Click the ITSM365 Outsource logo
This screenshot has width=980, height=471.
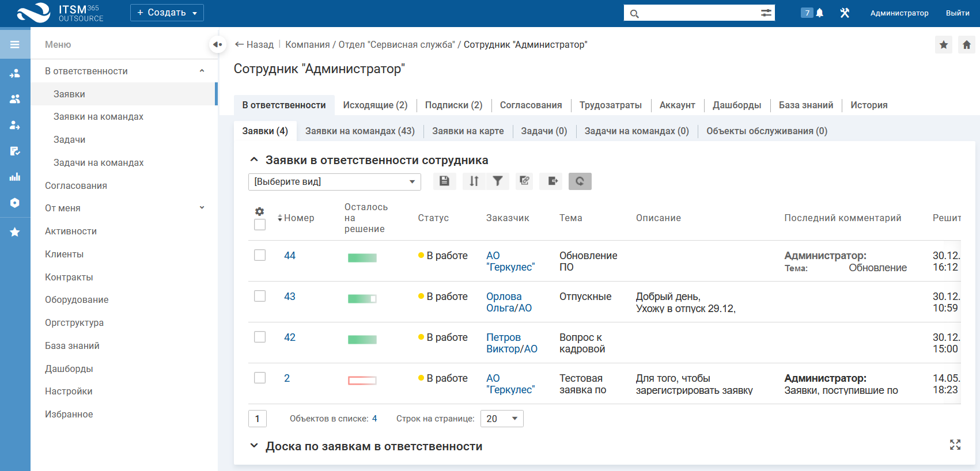pyautogui.click(x=60, y=13)
